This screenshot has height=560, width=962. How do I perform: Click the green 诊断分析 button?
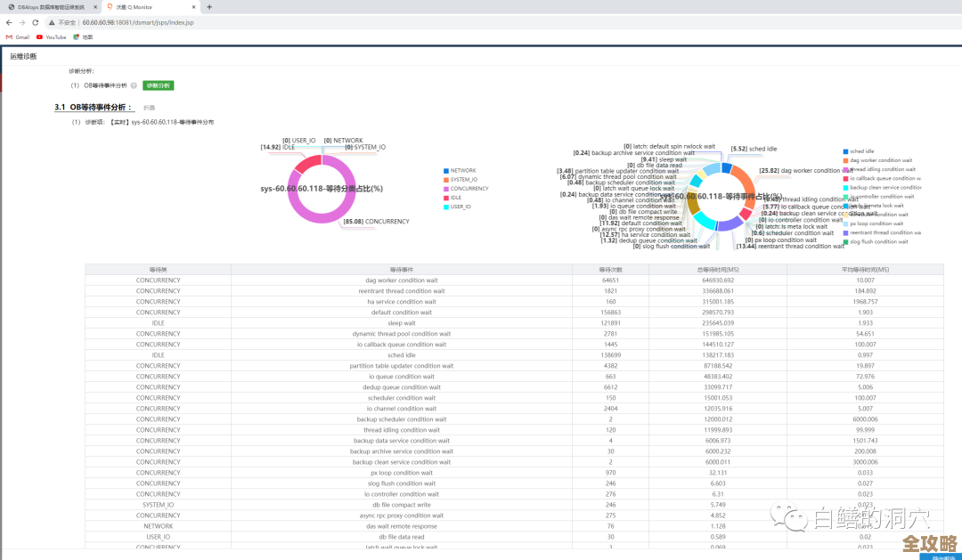(x=158, y=85)
